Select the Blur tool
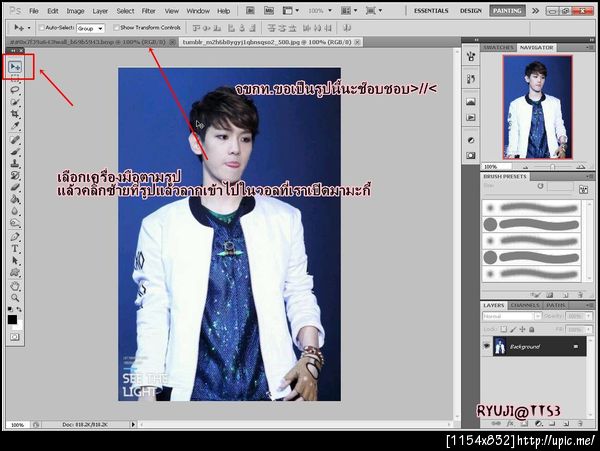 [x=15, y=211]
